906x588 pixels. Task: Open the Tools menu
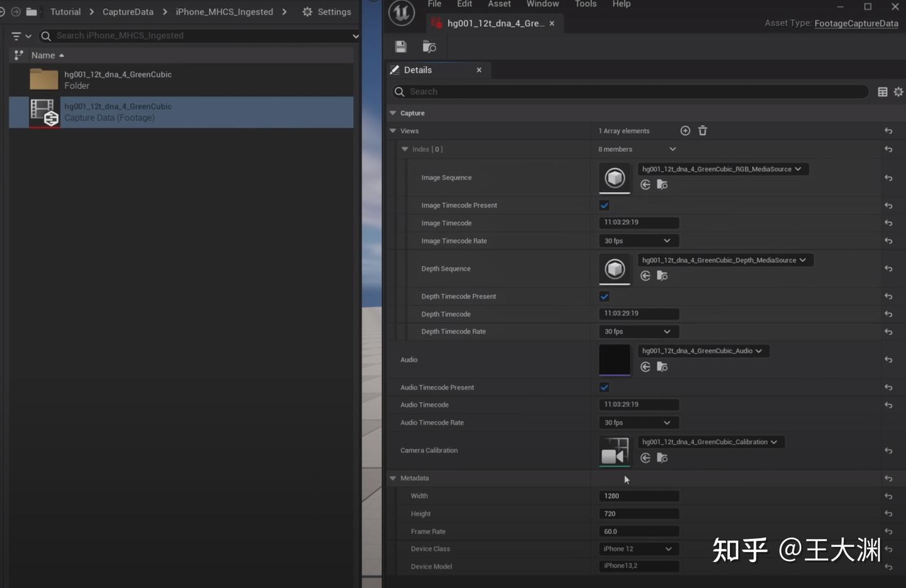[x=585, y=4]
